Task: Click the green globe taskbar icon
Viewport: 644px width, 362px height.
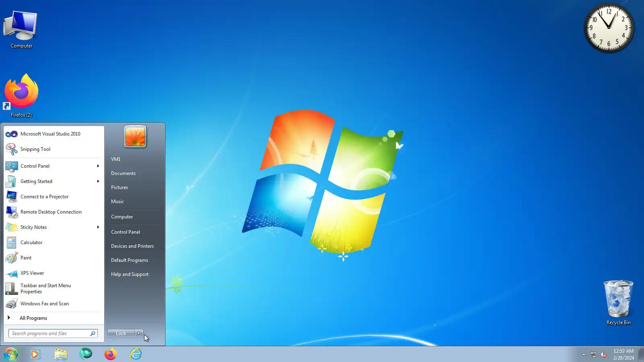Action: 85,354
